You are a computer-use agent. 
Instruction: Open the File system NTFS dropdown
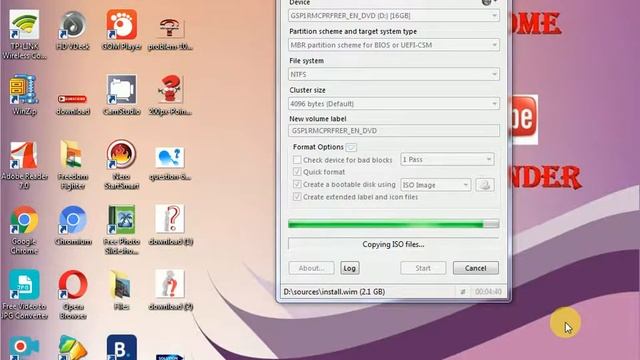[x=393, y=74]
